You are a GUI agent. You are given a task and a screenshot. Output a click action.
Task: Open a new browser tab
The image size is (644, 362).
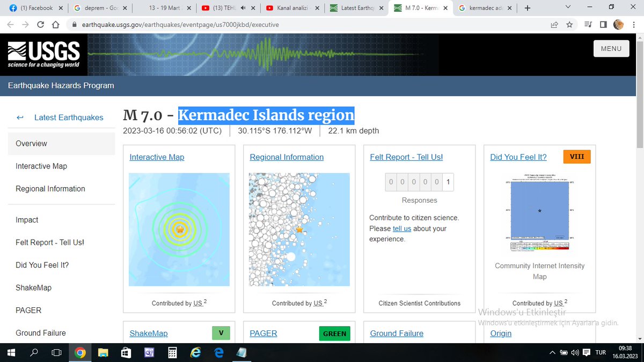click(528, 8)
